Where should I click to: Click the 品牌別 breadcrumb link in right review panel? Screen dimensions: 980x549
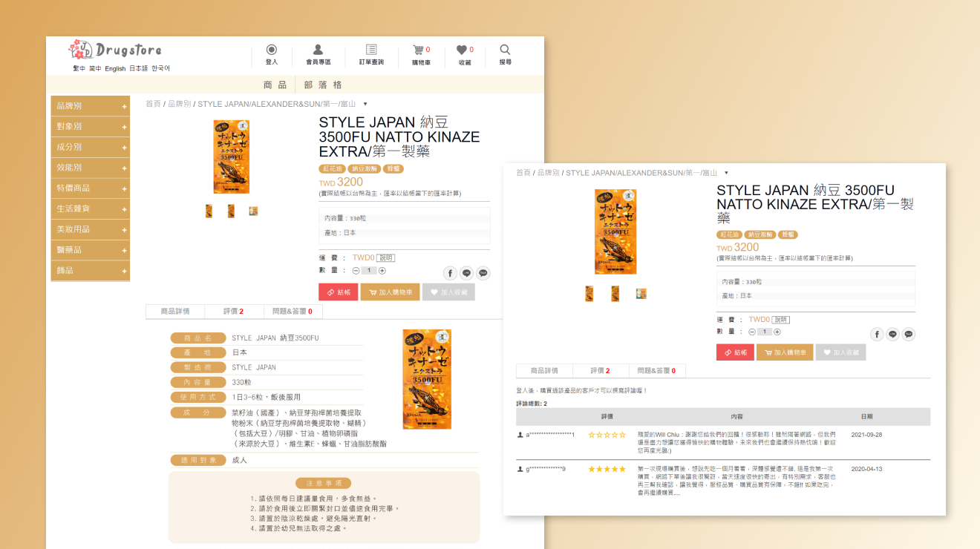pos(548,173)
